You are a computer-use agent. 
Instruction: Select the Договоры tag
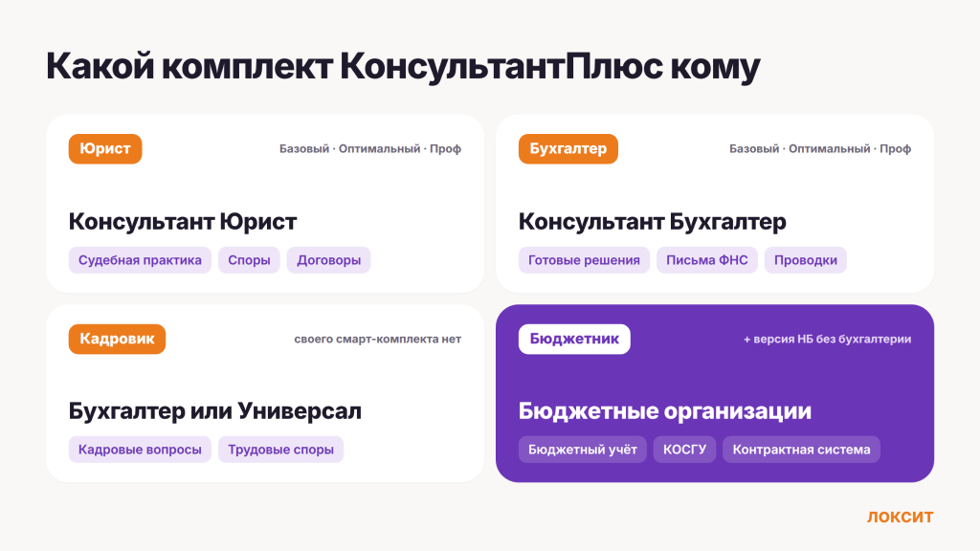pyautogui.click(x=329, y=260)
